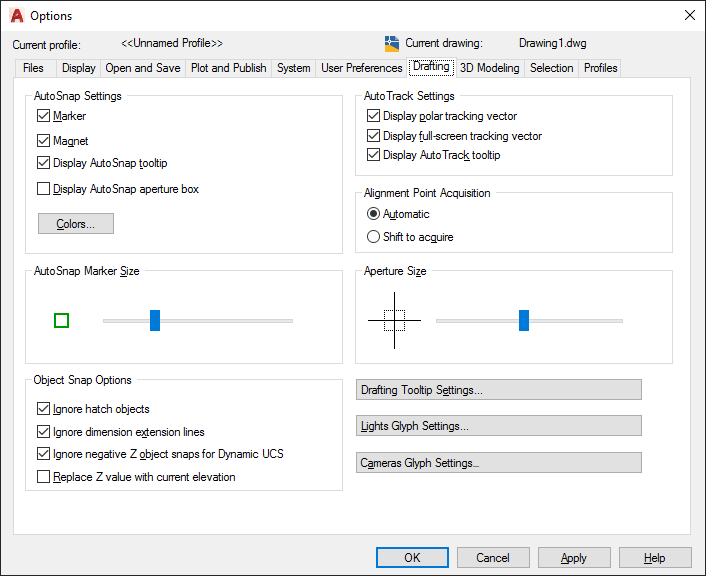706x576 pixels.
Task: Click the Apply button
Action: [574, 558]
